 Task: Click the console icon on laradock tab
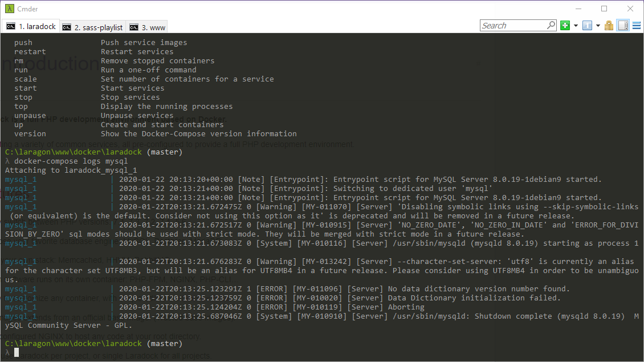point(11,26)
